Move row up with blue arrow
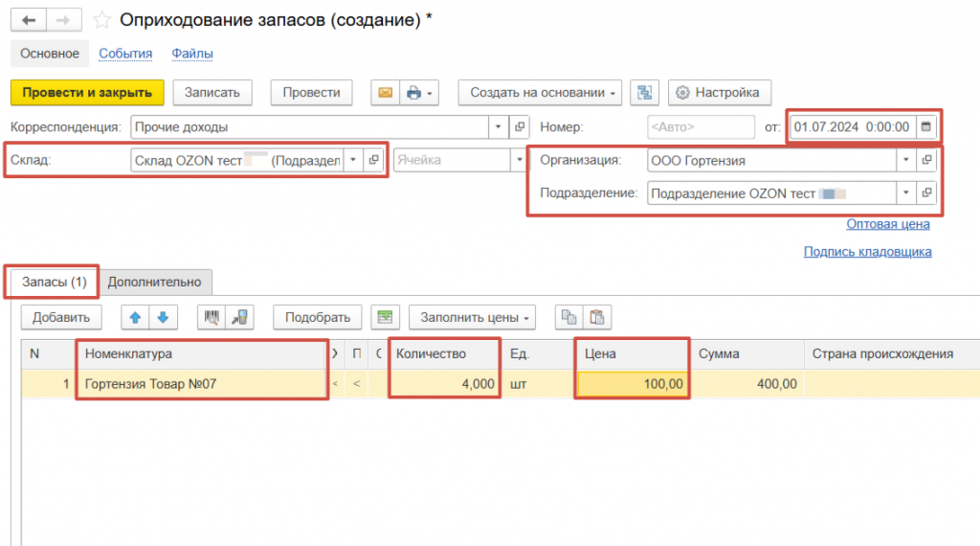Screen dimensions: 980x546 pyautogui.click(x=135, y=317)
